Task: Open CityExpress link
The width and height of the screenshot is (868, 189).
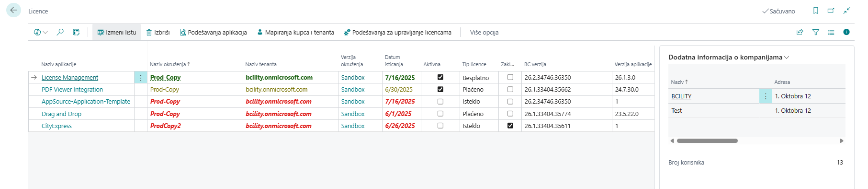Action: (56, 126)
